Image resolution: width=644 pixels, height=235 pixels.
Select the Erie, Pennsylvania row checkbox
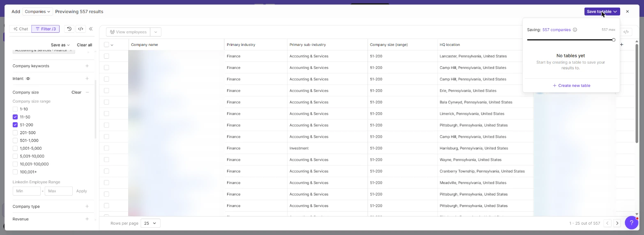pos(106,90)
